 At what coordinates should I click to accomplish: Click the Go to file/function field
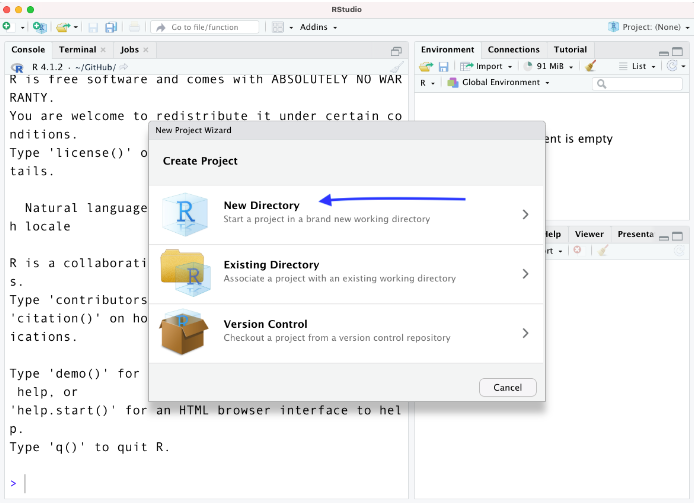coord(212,27)
